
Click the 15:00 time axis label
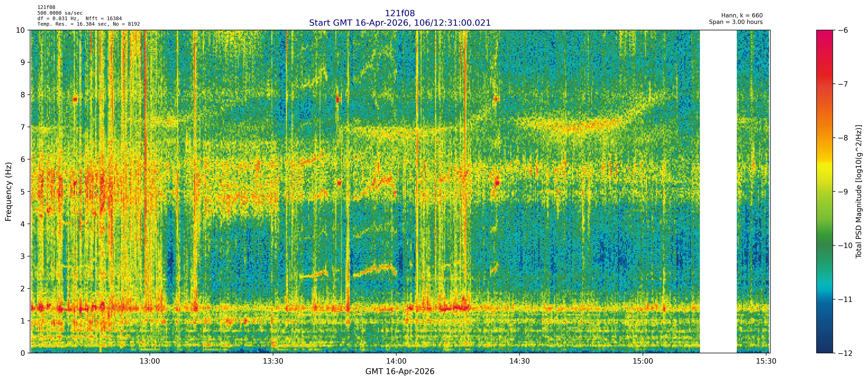643,362
